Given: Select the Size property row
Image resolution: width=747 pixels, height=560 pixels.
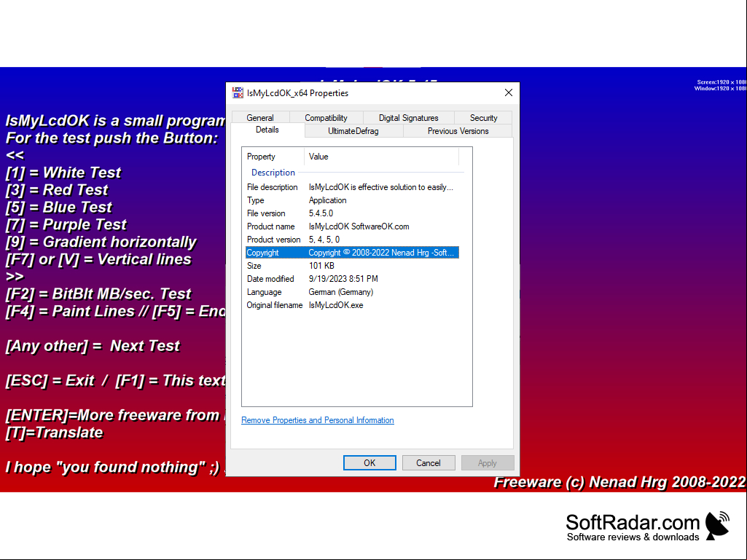Looking at the screenshot, I should (352, 266).
